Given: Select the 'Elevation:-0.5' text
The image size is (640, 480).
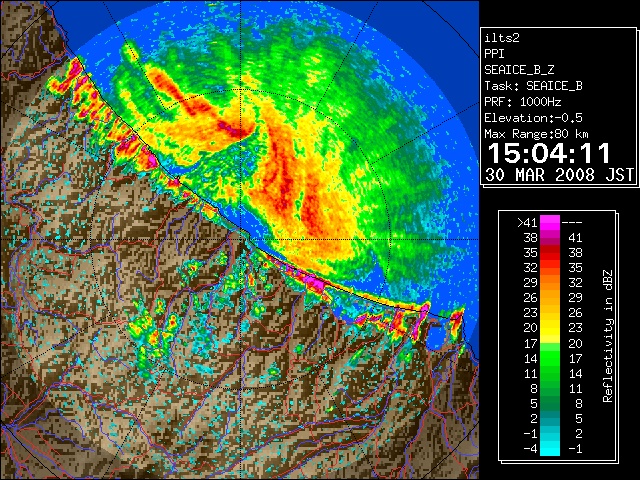Looking at the screenshot, I should tap(533, 118).
